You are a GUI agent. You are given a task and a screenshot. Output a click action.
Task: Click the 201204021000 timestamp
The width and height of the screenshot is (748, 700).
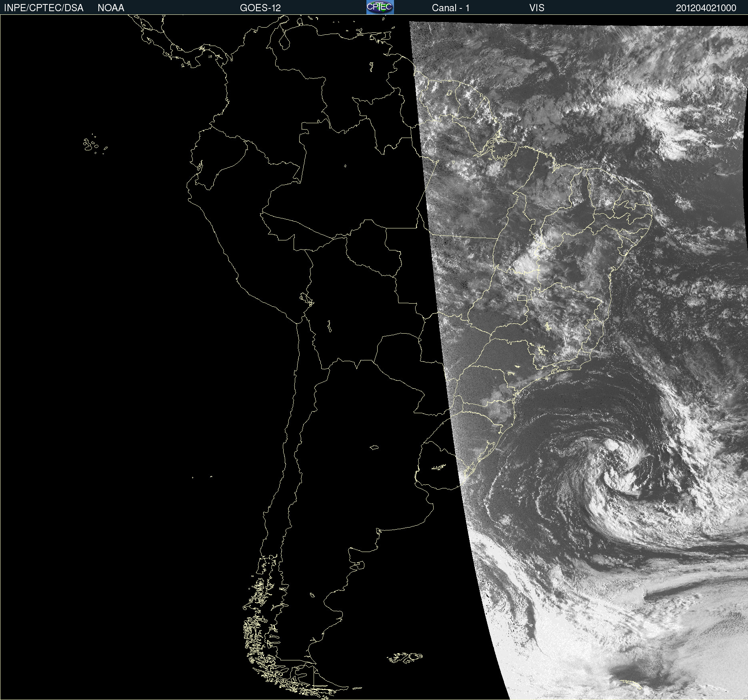(706, 8)
